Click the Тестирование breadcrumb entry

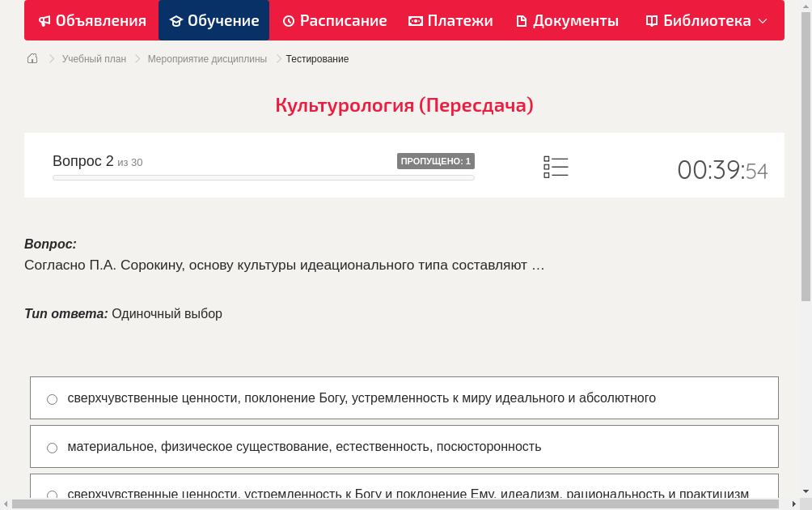click(317, 58)
